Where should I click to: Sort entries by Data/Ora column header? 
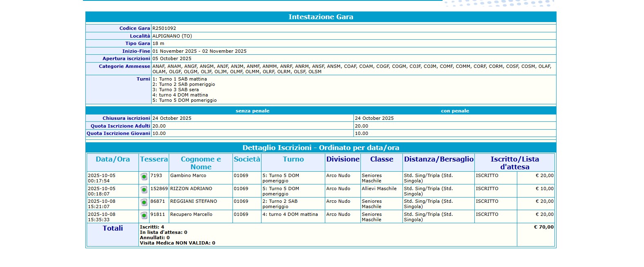coord(113,159)
